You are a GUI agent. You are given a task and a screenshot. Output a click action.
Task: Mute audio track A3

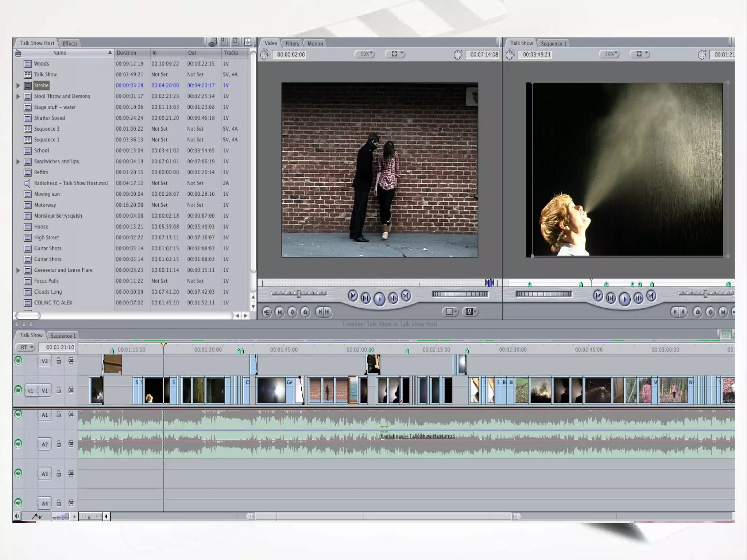18,473
